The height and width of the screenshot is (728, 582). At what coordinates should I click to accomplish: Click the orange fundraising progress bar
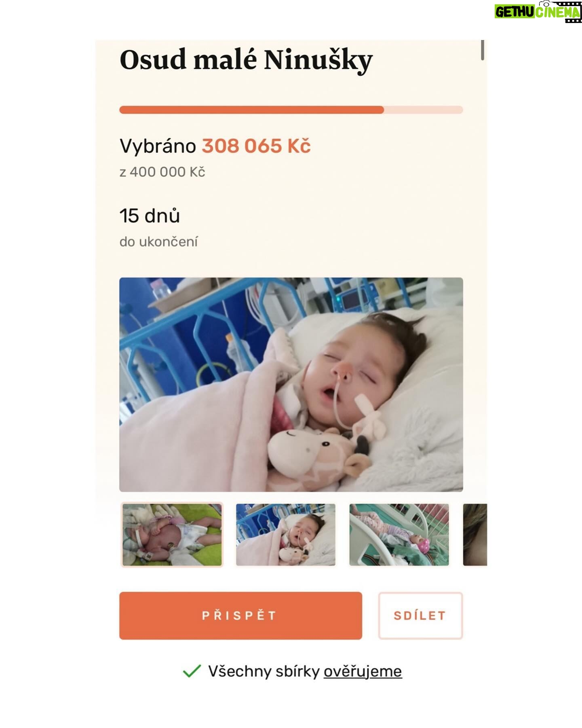pyautogui.click(x=251, y=110)
